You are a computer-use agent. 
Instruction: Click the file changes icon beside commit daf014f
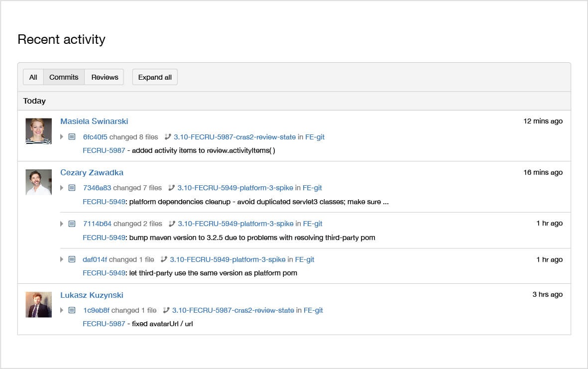[72, 259]
